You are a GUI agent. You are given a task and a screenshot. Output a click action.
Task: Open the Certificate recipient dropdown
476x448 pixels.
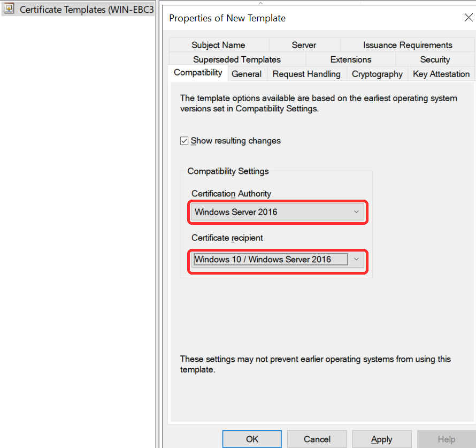[278, 259]
